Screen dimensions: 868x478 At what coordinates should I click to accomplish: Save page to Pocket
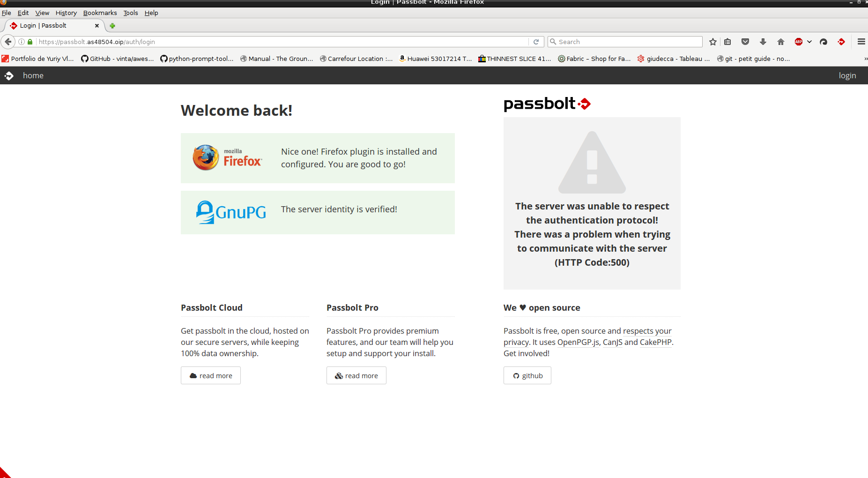pyautogui.click(x=745, y=42)
